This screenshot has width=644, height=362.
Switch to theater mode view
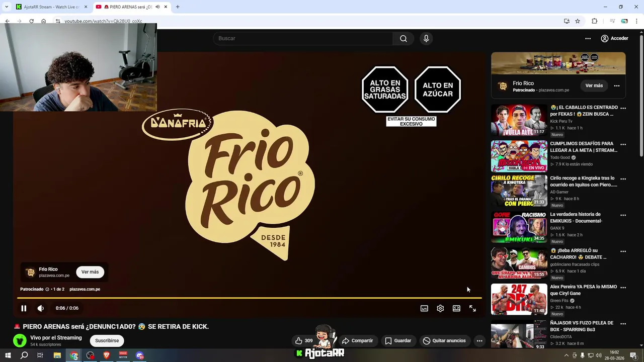(456, 308)
